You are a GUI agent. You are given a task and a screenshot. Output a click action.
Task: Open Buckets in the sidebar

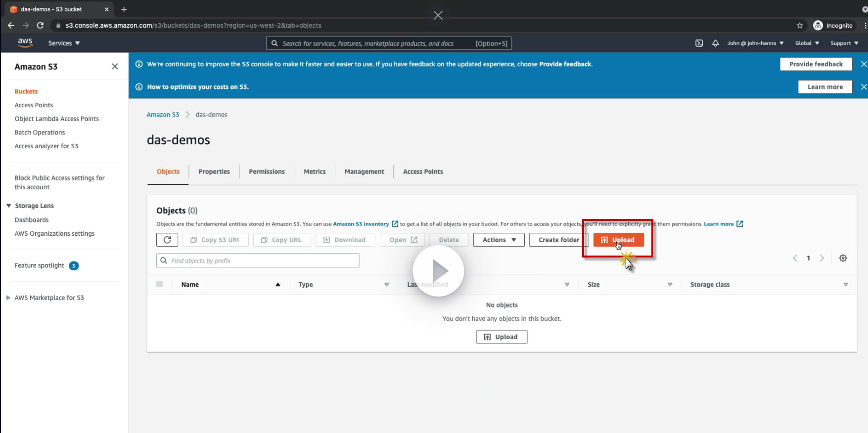[x=26, y=91]
